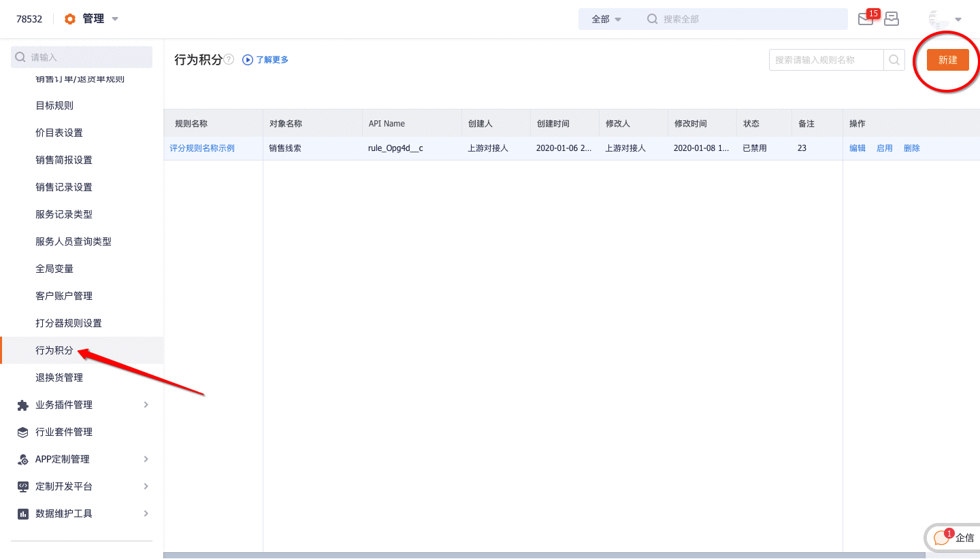
Task: Click the 行业套件管理 stack icon
Action: [23, 433]
